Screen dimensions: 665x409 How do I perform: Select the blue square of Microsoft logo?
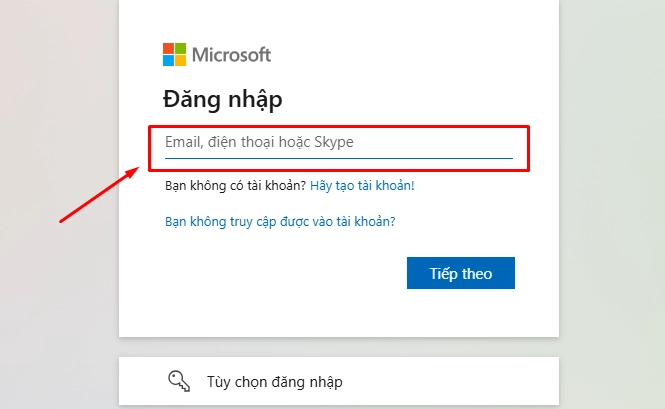pos(168,60)
